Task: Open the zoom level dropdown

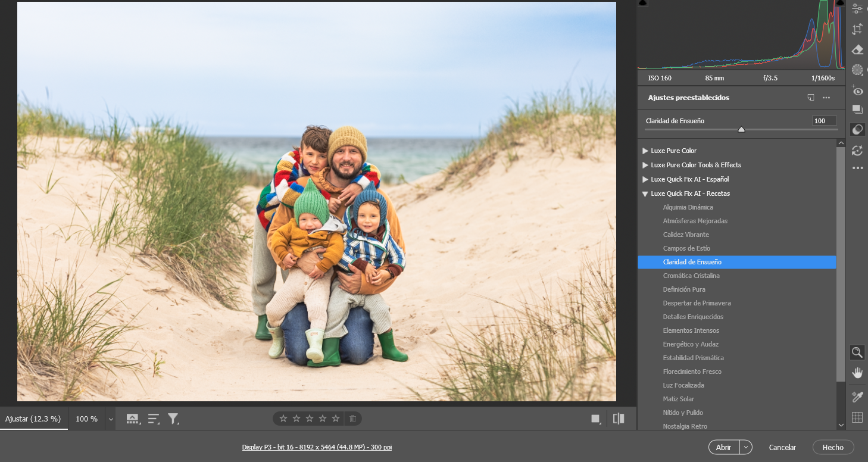Action: 110,419
